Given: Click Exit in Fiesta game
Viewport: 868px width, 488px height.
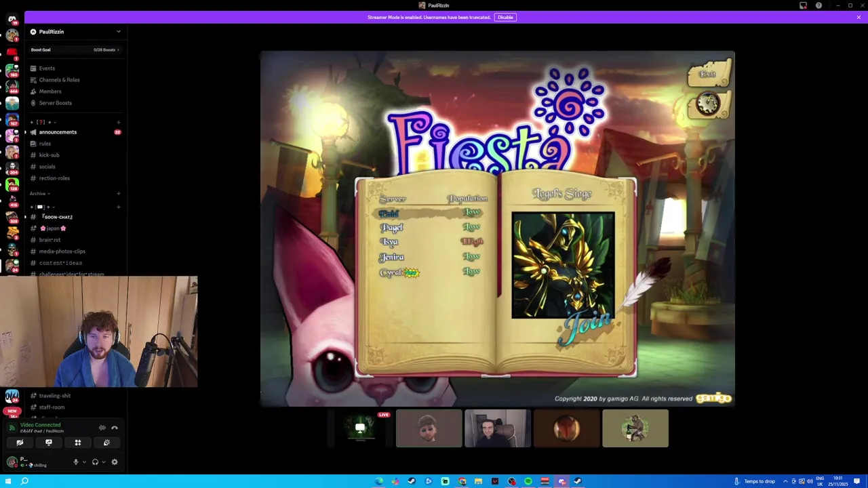Looking at the screenshot, I should [708, 75].
